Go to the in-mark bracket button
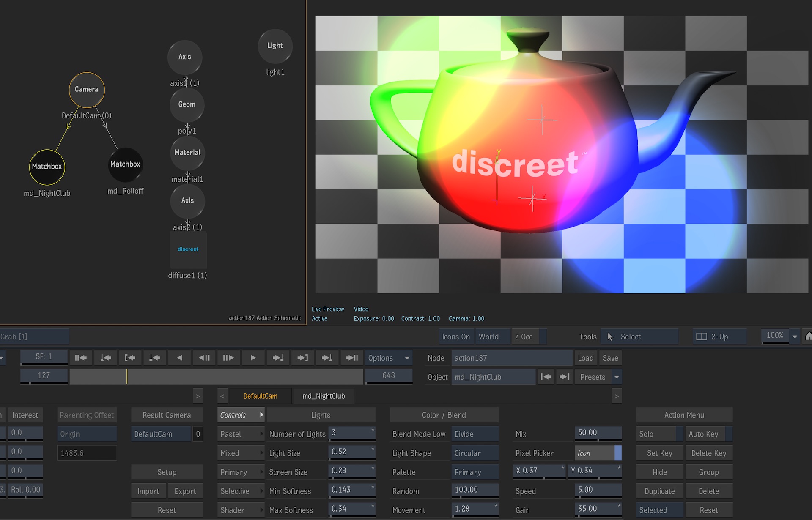The height and width of the screenshot is (520, 812). point(130,358)
